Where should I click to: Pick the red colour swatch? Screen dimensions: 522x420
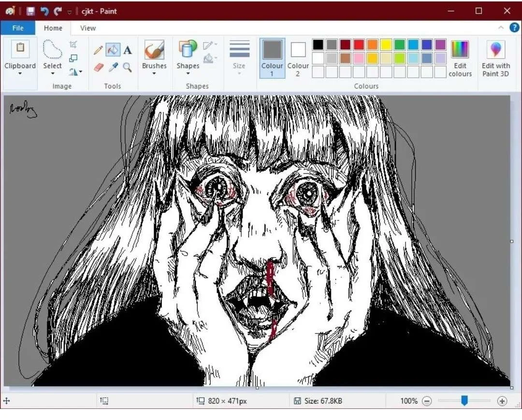pyautogui.click(x=359, y=44)
